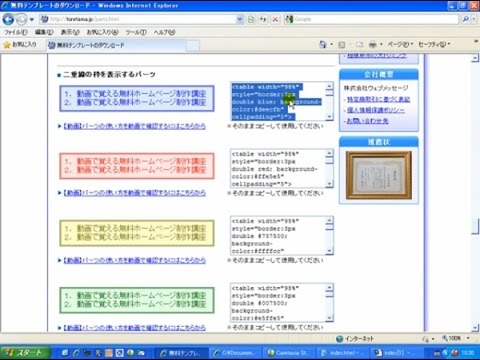Open the 動画 link under the green sample box
This screenshot has height=360, width=480.
[x=134, y=328]
